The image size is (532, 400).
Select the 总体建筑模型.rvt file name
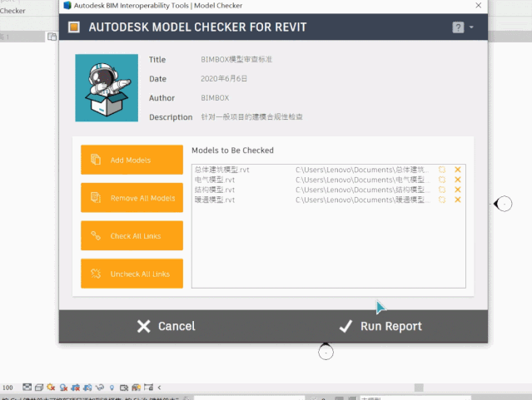click(222, 170)
